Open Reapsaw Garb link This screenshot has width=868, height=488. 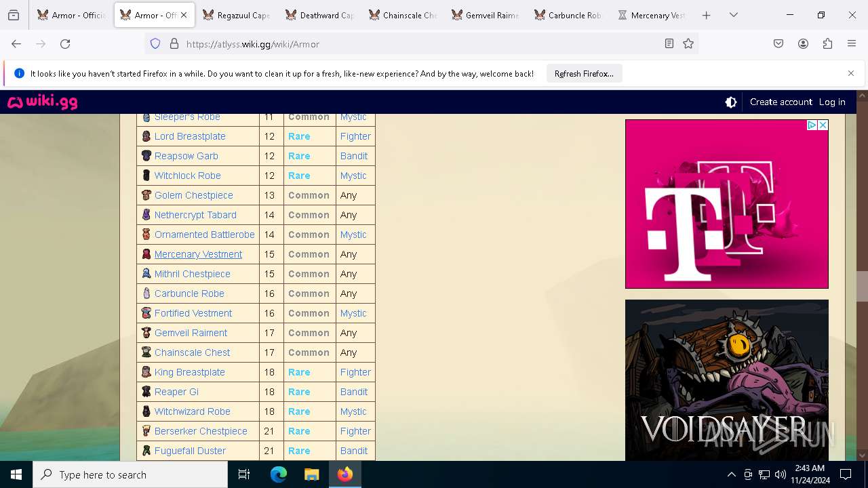[x=186, y=156]
